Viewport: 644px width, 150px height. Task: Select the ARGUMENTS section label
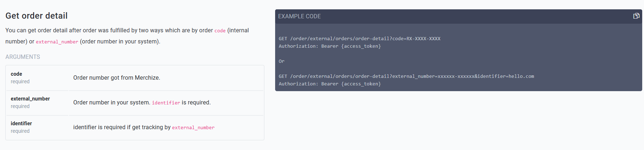pos(23,57)
